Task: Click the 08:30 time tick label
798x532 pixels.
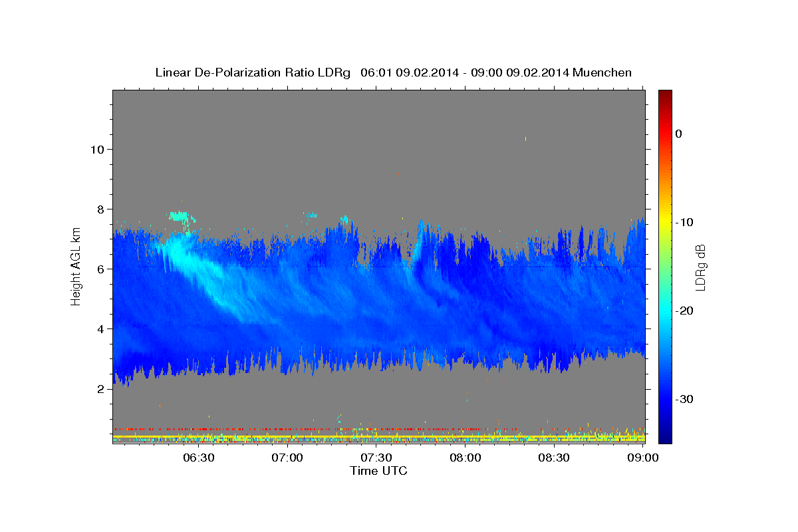Action: coord(554,458)
